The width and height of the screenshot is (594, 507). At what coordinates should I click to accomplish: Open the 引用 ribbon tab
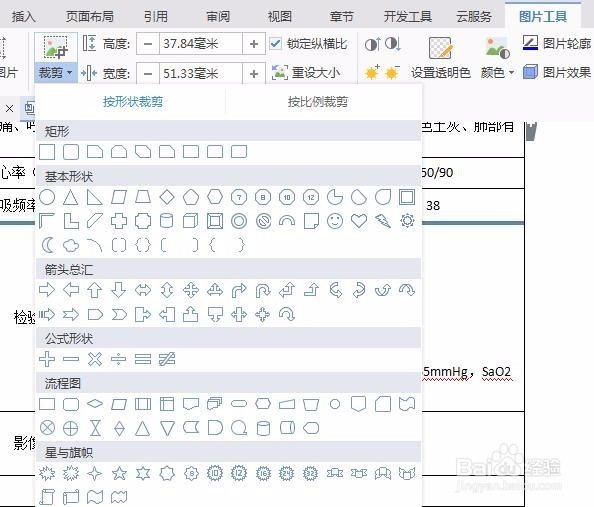[x=156, y=17]
